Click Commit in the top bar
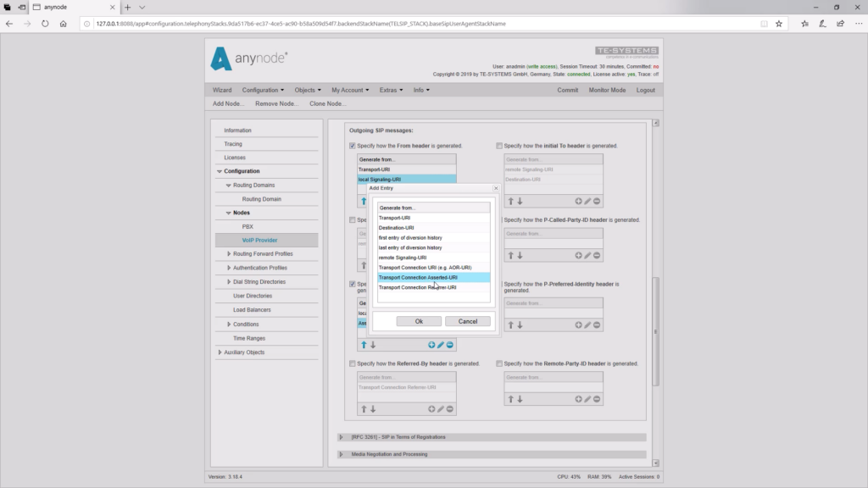 pos(567,90)
